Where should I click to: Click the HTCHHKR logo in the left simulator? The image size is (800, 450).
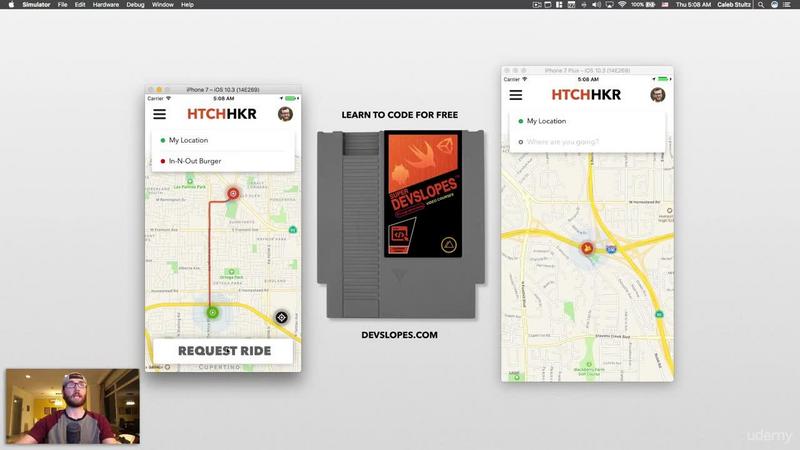pyautogui.click(x=222, y=114)
